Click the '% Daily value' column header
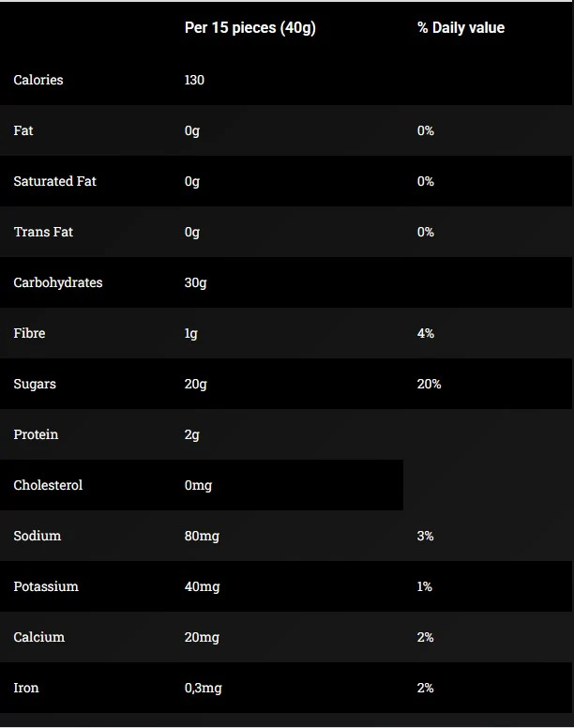574x728 pixels. point(461,28)
